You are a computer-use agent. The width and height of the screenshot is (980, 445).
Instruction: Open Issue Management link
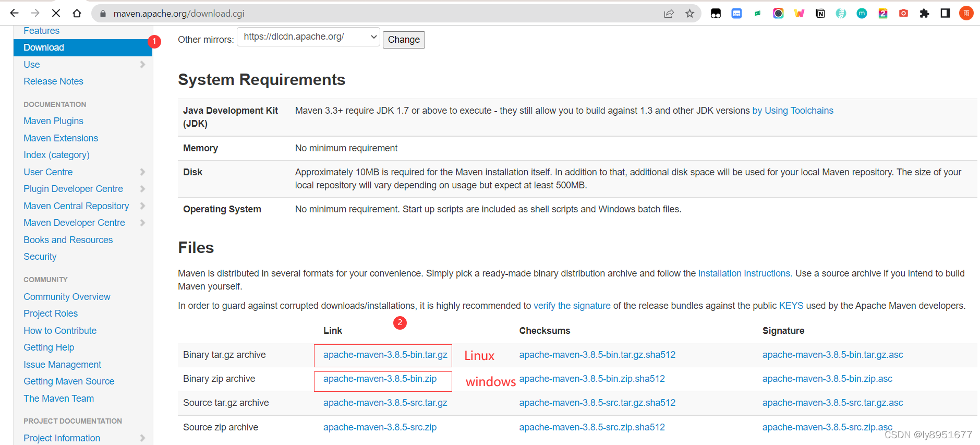point(62,365)
